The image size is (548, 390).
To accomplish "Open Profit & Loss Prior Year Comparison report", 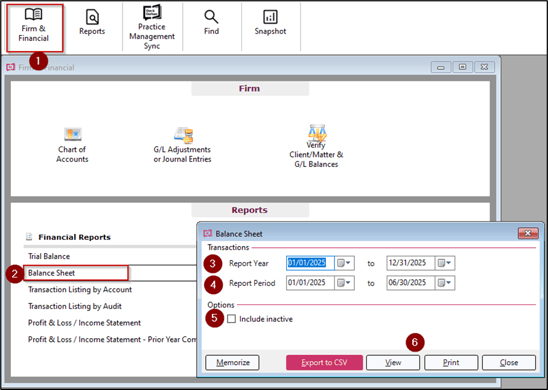I will (112, 339).
